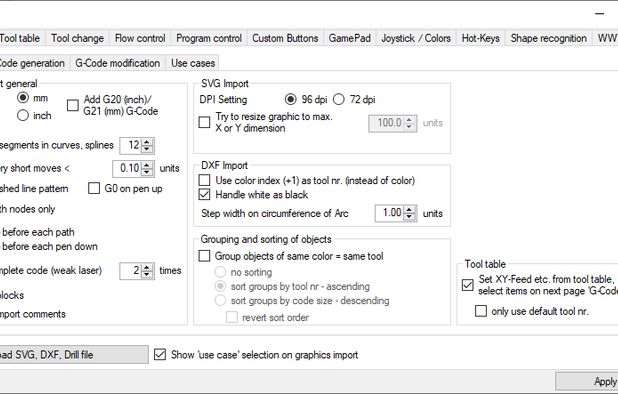
Task: Select sort groups by tool nr ascending
Action: pos(220,286)
